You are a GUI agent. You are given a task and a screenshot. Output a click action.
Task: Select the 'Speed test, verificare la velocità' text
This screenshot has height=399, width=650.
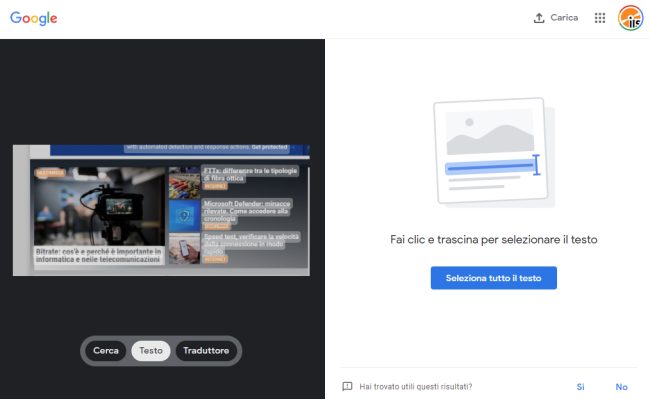tap(252, 237)
